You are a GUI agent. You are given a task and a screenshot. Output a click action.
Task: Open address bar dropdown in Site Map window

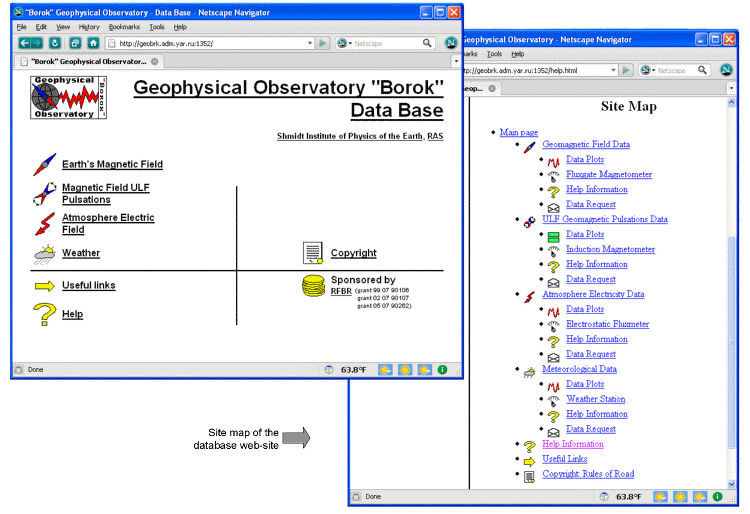pyautogui.click(x=613, y=70)
